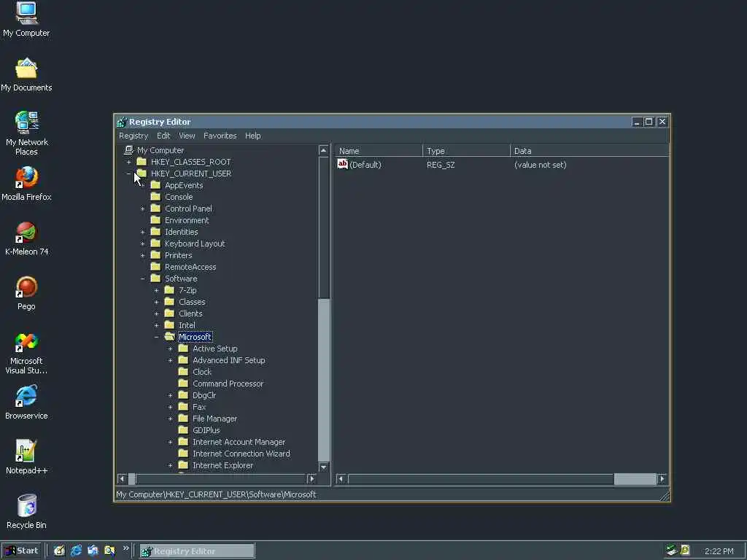This screenshot has height=560, width=747.
Task: Launch K-Meleon 74 shortcut
Action: [x=26, y=233]
